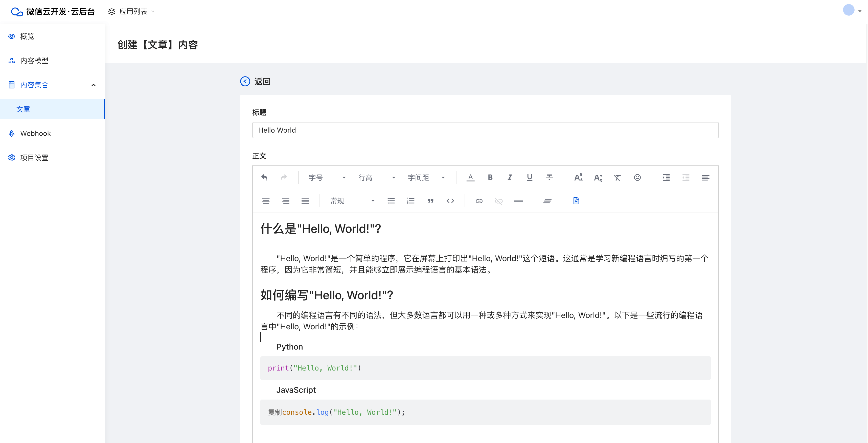868x443 pixels.
Task: Insert an image file via blue icon
Action: point(576,201)
